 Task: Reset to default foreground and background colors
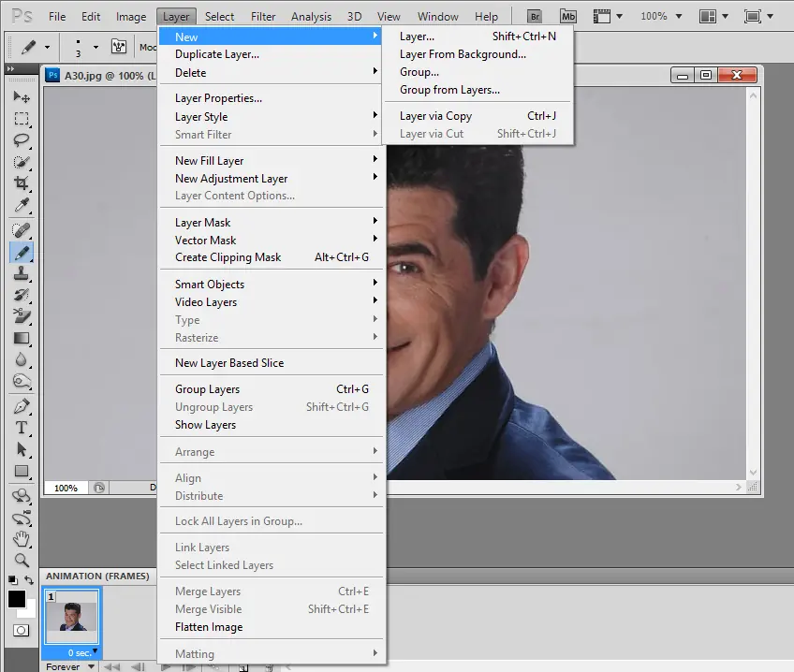point(12,581)
